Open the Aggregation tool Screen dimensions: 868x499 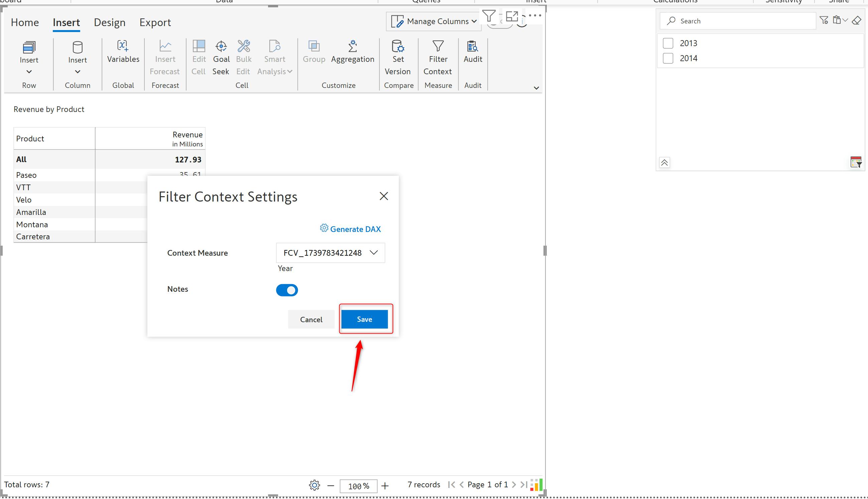352,46
